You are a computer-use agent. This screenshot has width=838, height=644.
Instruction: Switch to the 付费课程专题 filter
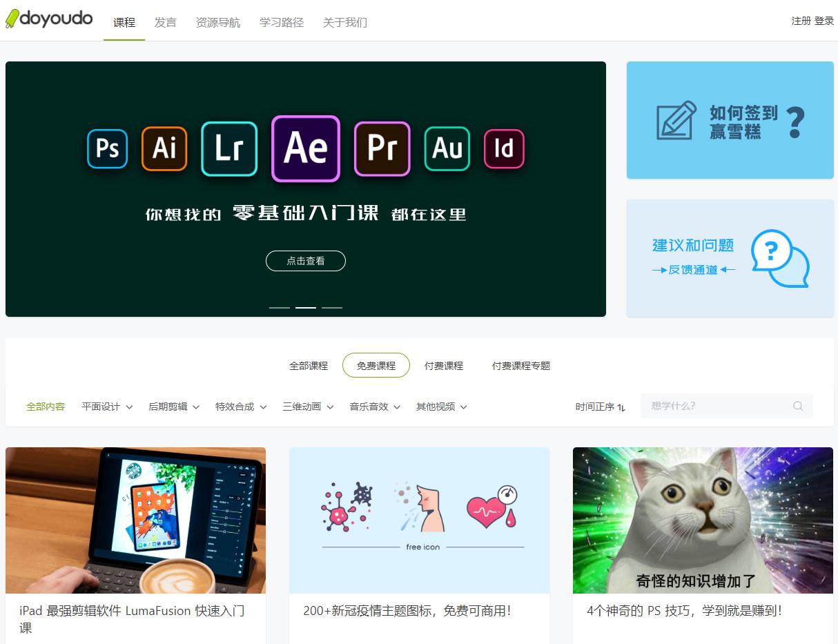pos(521,365)
